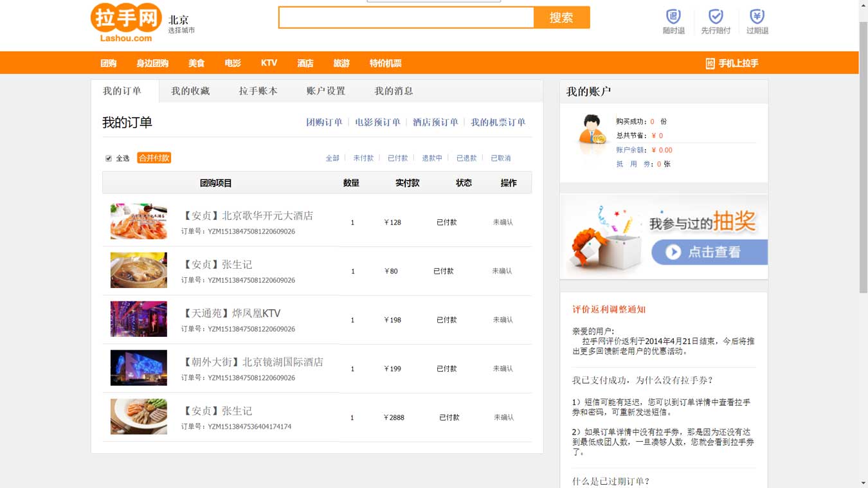Click 什么是已过期订单? question

click(611, 482)
